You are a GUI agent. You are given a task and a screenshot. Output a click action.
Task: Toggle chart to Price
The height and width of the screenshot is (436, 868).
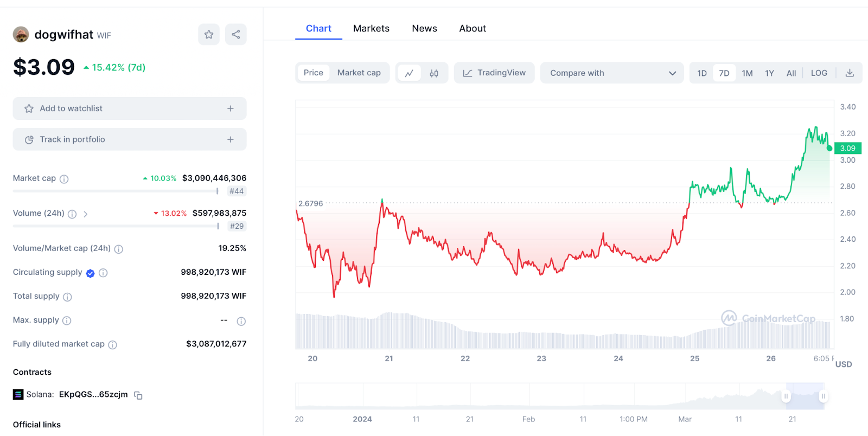314,73
